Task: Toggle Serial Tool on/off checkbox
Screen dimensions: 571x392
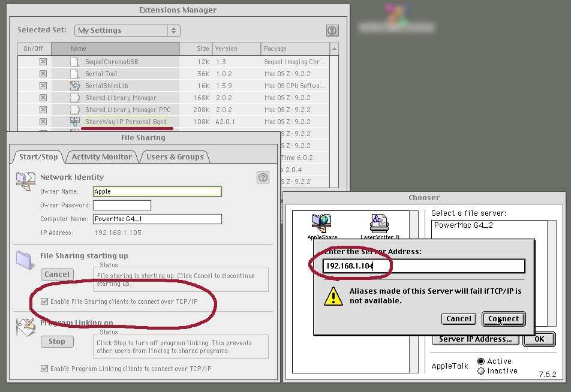Action: click(x=43, y=74)
